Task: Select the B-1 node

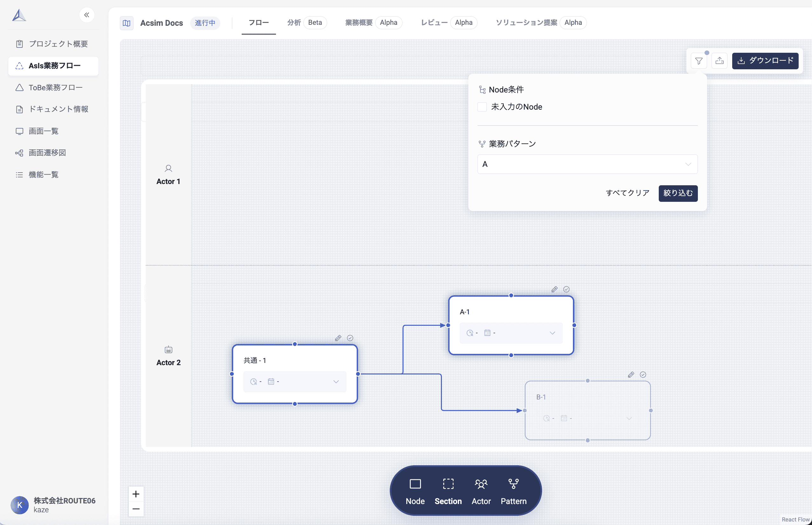Action: coord(588,411)
